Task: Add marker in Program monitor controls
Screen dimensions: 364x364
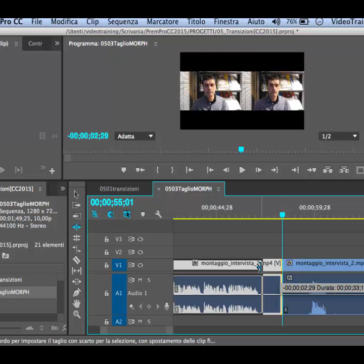Action: click(123, 170)
